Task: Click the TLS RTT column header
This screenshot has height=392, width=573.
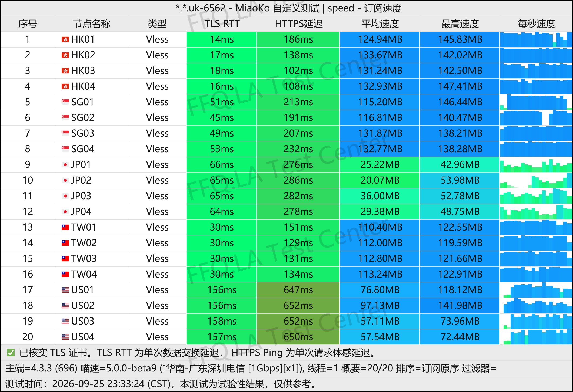Action: [222, 24]
